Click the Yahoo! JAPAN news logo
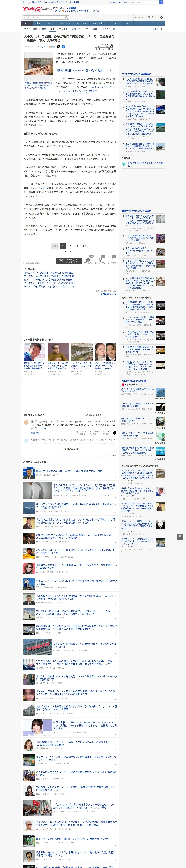186x868 pixels. (x=37, y=9)
